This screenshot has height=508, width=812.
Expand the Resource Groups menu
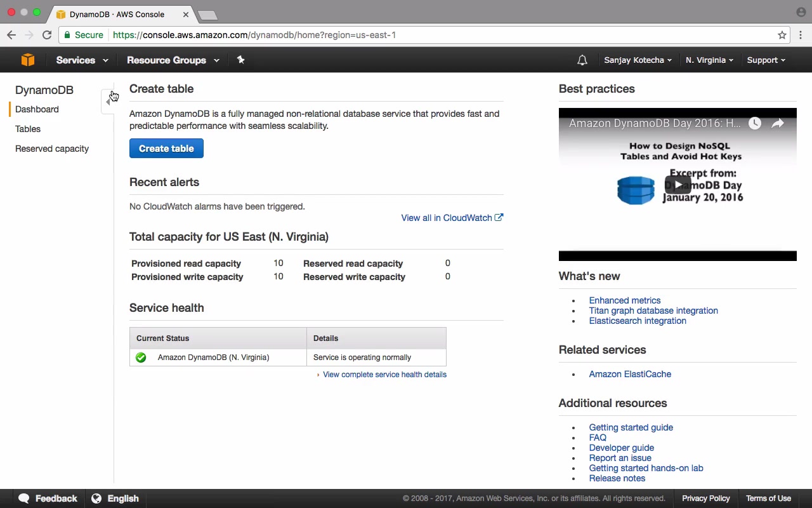pyautogui.click(x=173, y=60)
